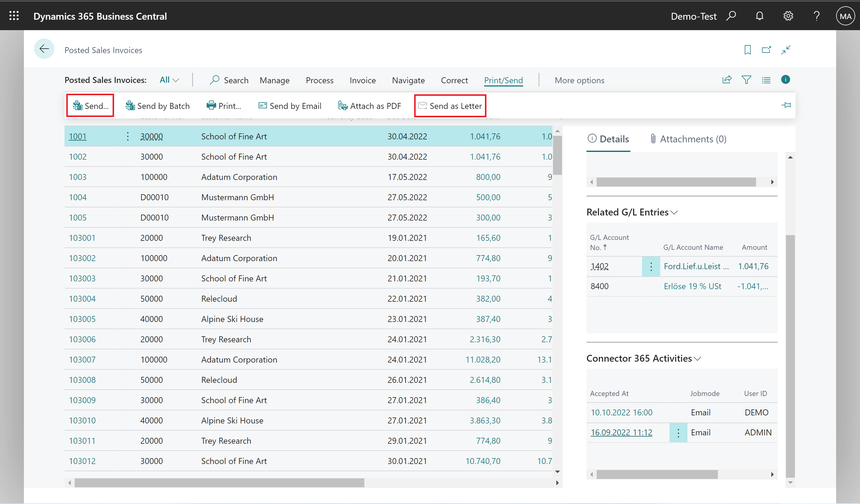Click the FactBox vertical scrollbar thumb
860x504 pixels.
coord(790,356)
